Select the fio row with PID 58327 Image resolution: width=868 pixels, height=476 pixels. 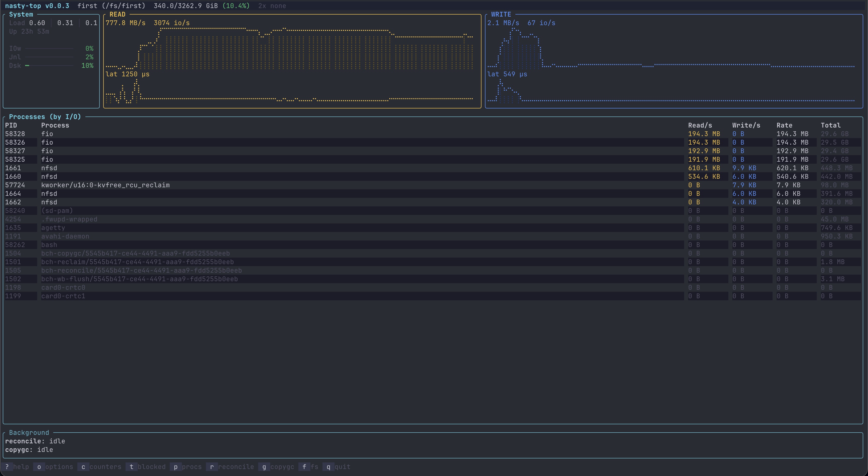(433, 151)
